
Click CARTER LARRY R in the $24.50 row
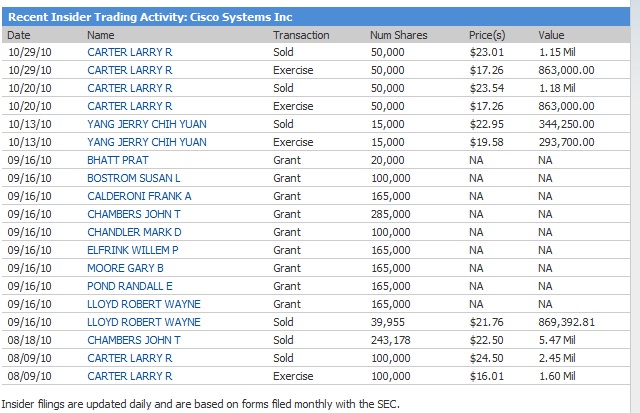coord(130,358)
